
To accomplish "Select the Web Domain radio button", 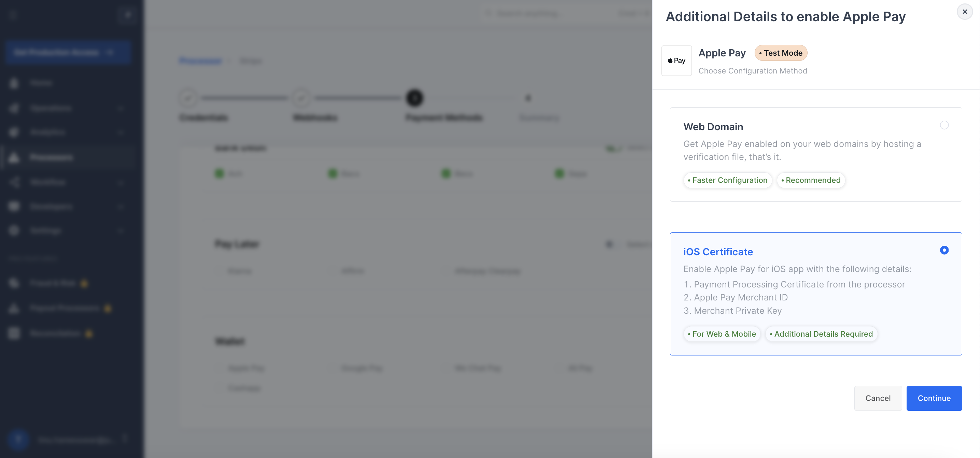I will point(944,125).
